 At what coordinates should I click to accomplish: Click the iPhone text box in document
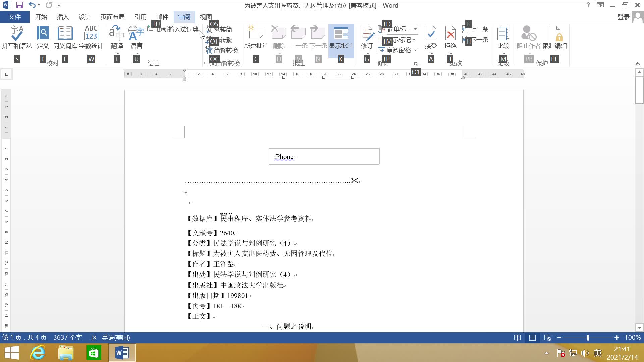324,157
